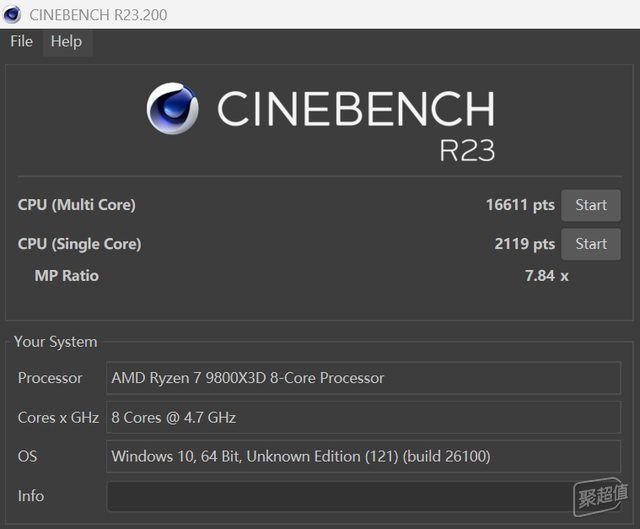
Task: Open the Help menu
Action: tap(67, 42)
